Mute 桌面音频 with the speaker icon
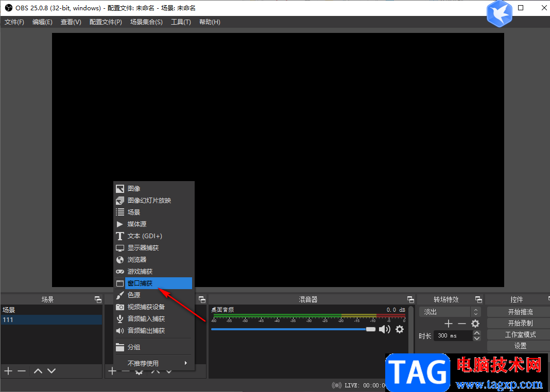This screenshot has height=392, width=550. [x=385, y=329]
